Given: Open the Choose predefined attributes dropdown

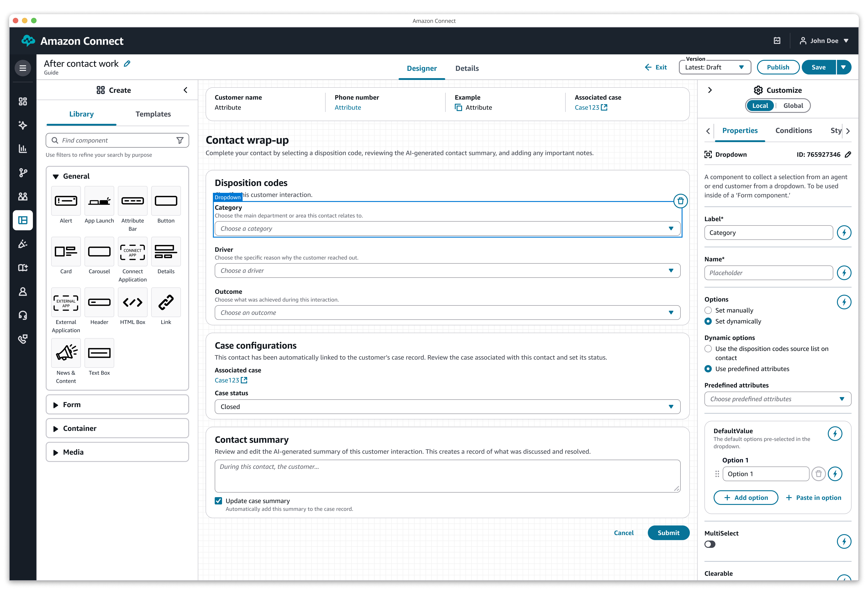Looking at the screenshot, I should click(777, 399).
